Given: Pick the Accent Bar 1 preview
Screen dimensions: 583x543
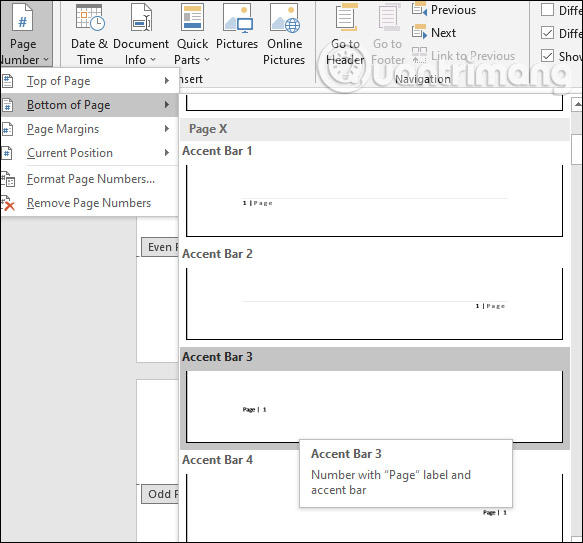Looking at the screenshot, I should tap(374, 201).
